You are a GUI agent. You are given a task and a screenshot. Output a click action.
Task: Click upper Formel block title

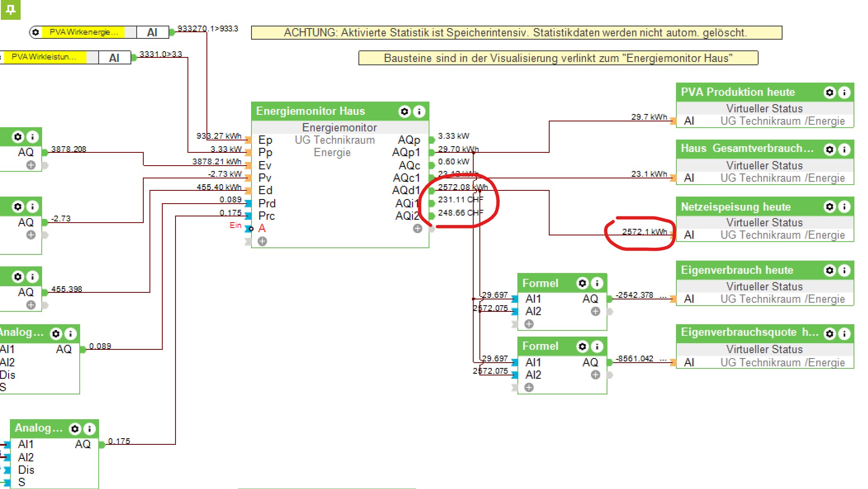tap(540, 283)
